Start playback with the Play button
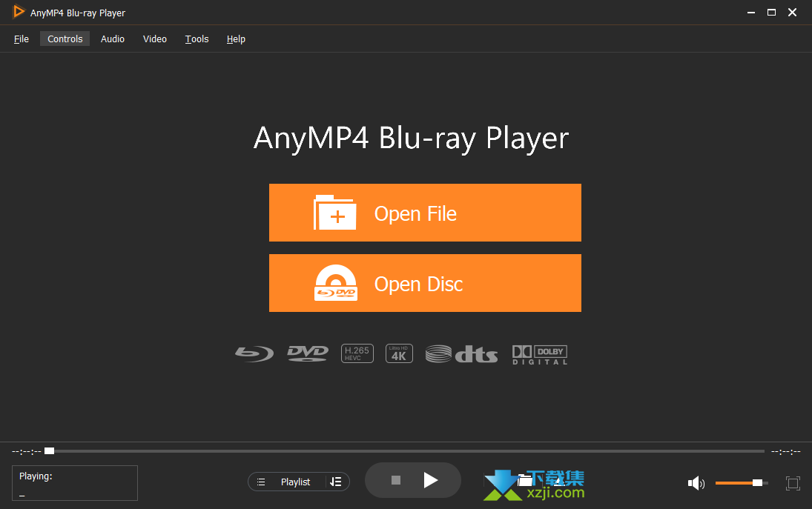The image size is (812, 509). pos(430,481)
